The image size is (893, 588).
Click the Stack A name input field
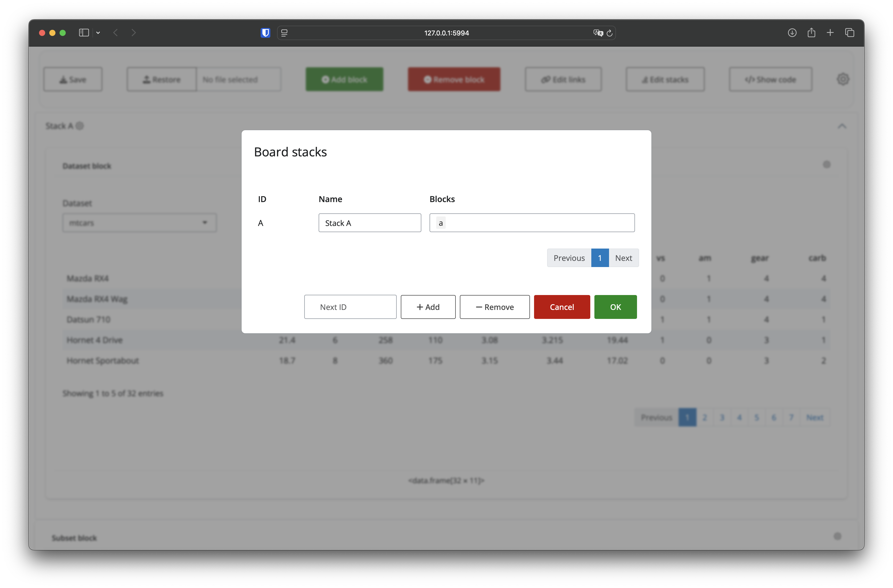tap(369, 223)
